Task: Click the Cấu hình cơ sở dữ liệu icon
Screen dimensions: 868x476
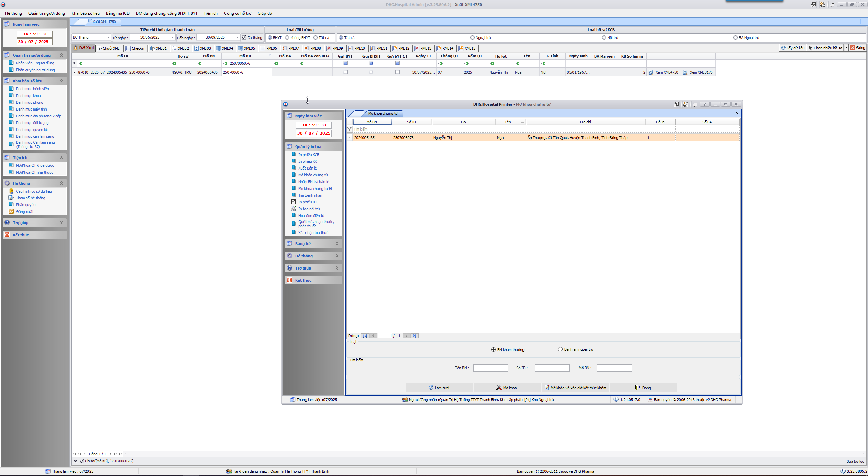Action: [x=11, y=191]
